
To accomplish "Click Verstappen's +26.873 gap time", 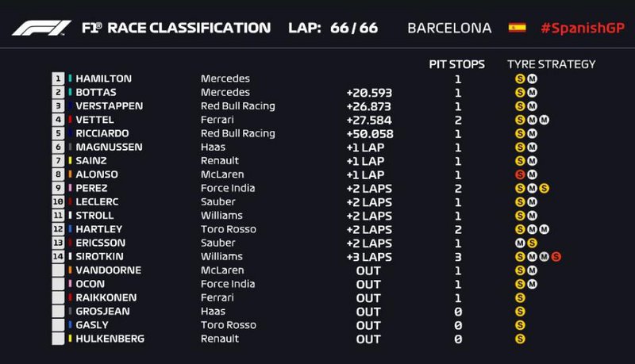I will pyautogui.click(x=369, y=106).
